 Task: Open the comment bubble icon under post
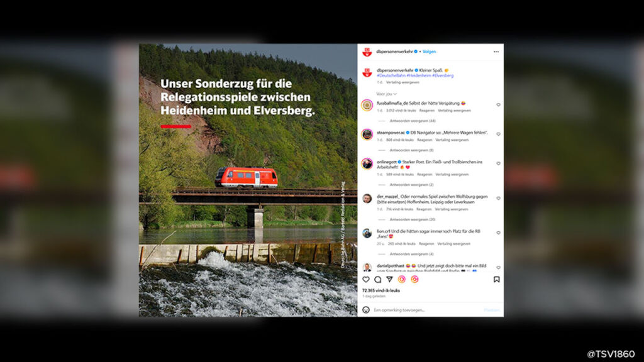(377, 280)
